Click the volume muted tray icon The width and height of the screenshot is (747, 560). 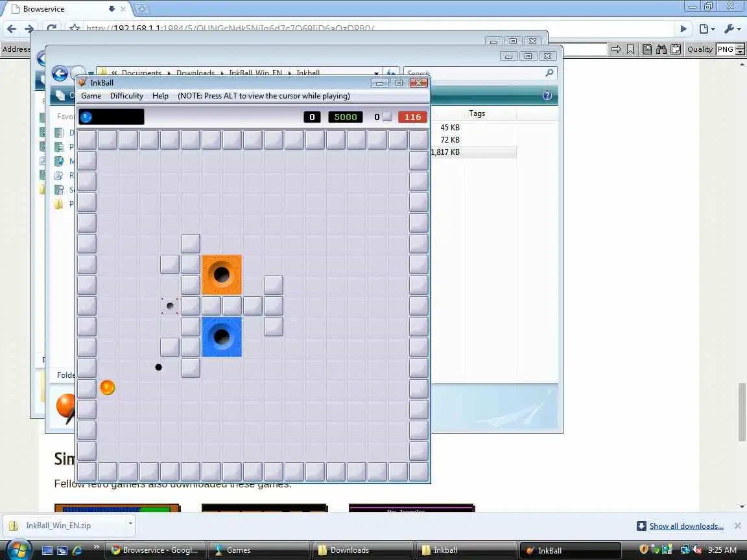click(x=698, y=550)
